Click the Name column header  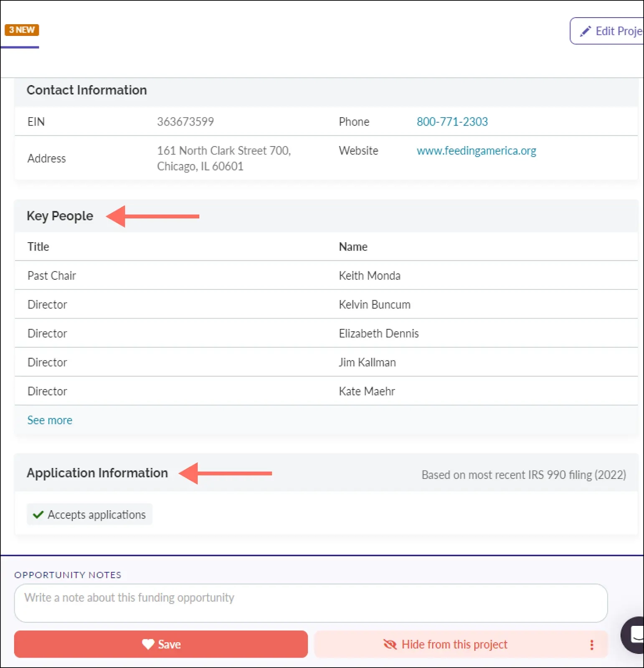353,247
